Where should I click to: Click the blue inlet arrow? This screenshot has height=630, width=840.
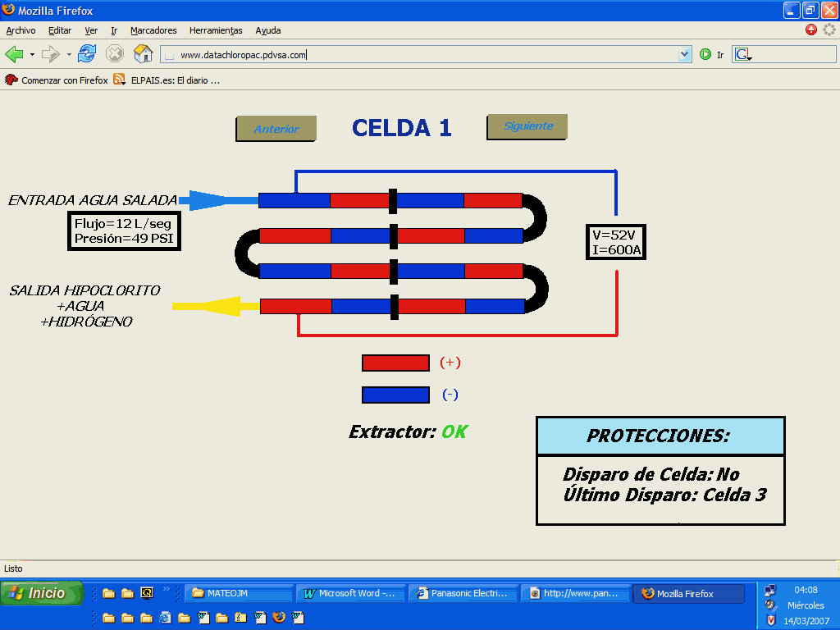coord(218,200)
